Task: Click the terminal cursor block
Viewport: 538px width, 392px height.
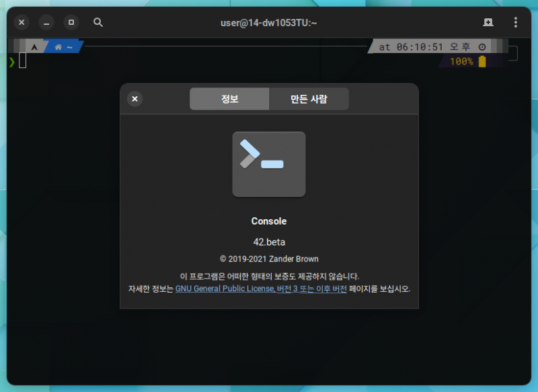Action: click(x=22, y=61)
